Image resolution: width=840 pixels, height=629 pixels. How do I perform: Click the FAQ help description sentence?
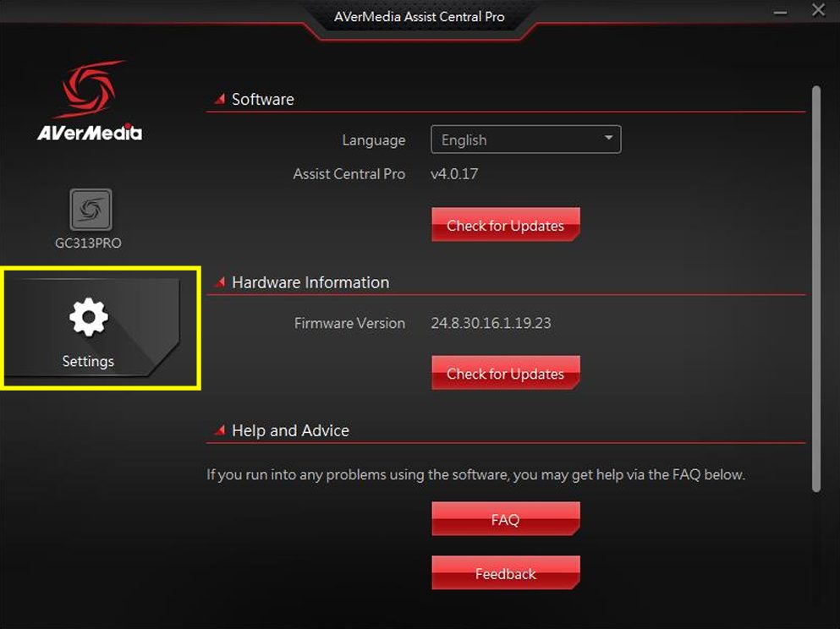[475, 475]
